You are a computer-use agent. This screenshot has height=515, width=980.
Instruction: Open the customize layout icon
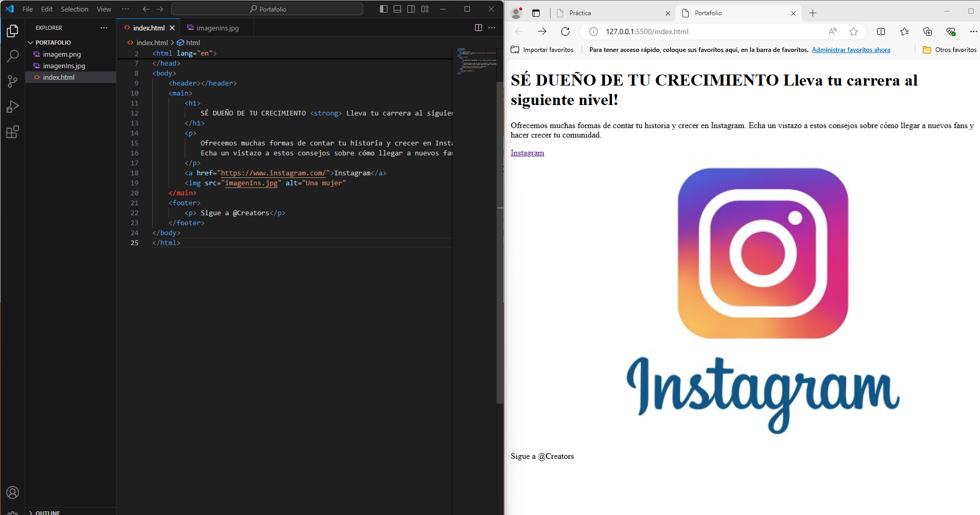pyautogui.click(x=425, y=9)
